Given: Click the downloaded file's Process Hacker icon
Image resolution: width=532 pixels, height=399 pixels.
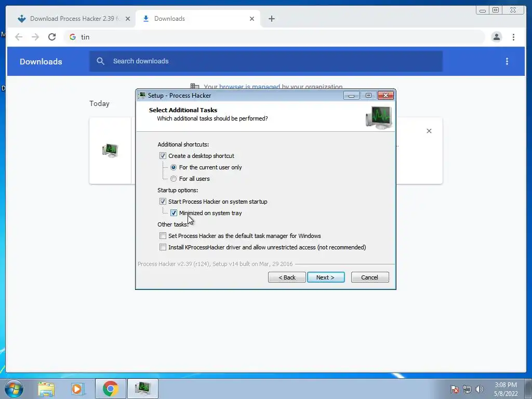Looking at the screenshot, I should pos(110,150).
